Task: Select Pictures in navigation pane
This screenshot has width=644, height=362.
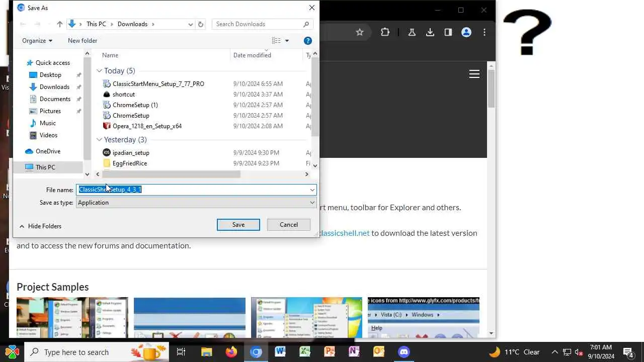Action: click(50, 111)
